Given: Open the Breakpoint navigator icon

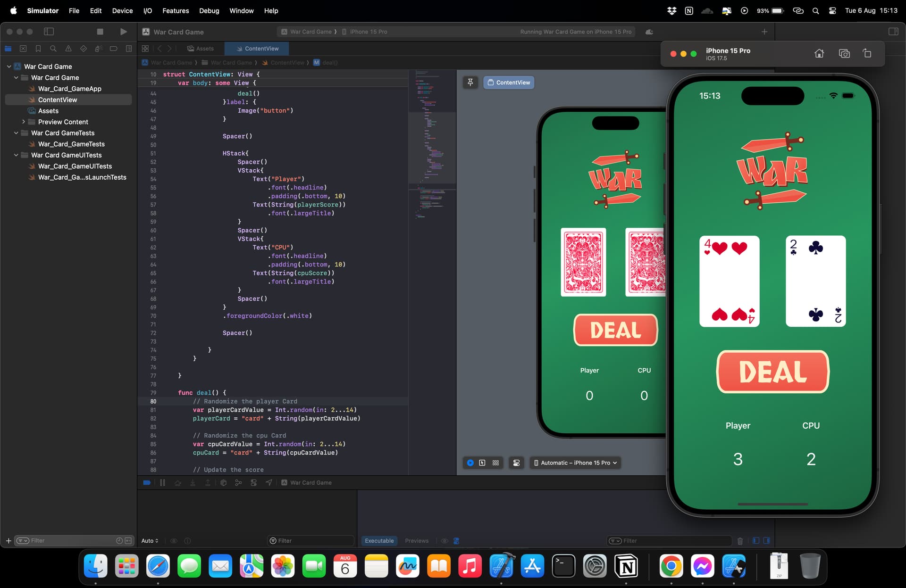Looking at the screenshot, I should click(114, 49).
